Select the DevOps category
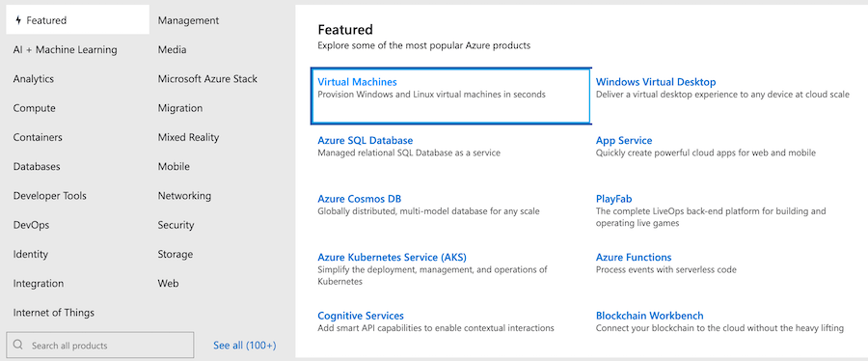This screenshot has width=868, height=361. pos(31,225)
